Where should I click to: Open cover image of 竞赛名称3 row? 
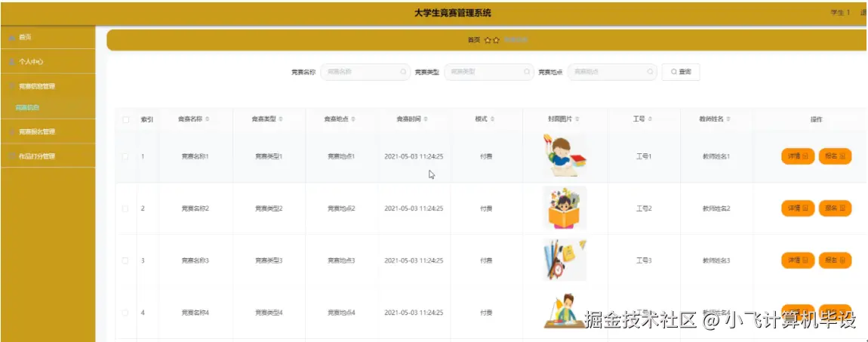point(565,260)
